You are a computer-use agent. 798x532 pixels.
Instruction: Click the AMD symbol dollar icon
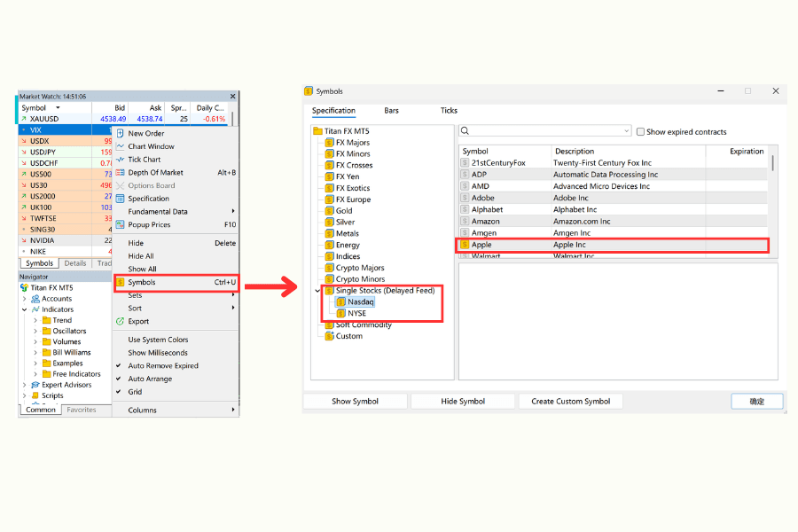(x=465, y=186)
